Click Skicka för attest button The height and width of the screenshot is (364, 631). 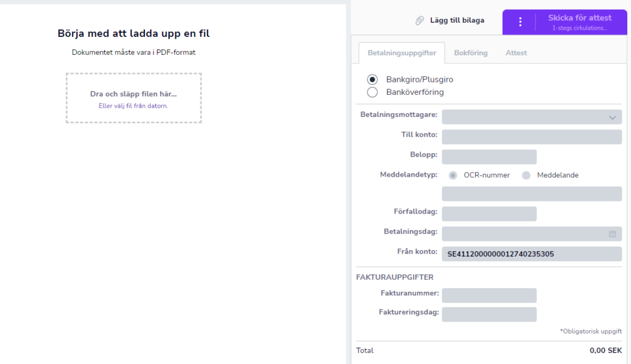click(579, 22)
